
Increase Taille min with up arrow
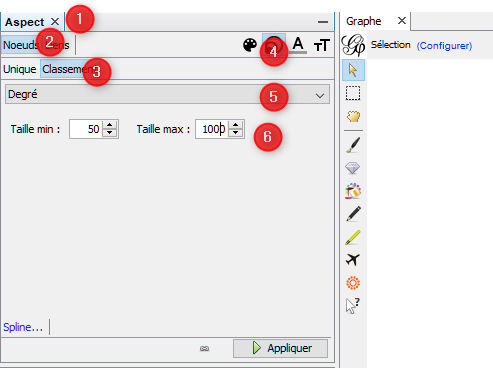(109, 125)
